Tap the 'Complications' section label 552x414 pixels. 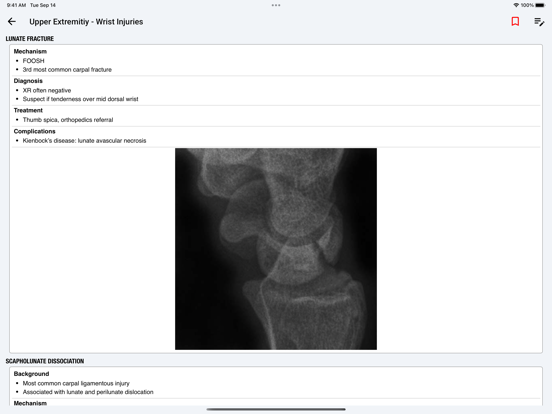[34, 131]
